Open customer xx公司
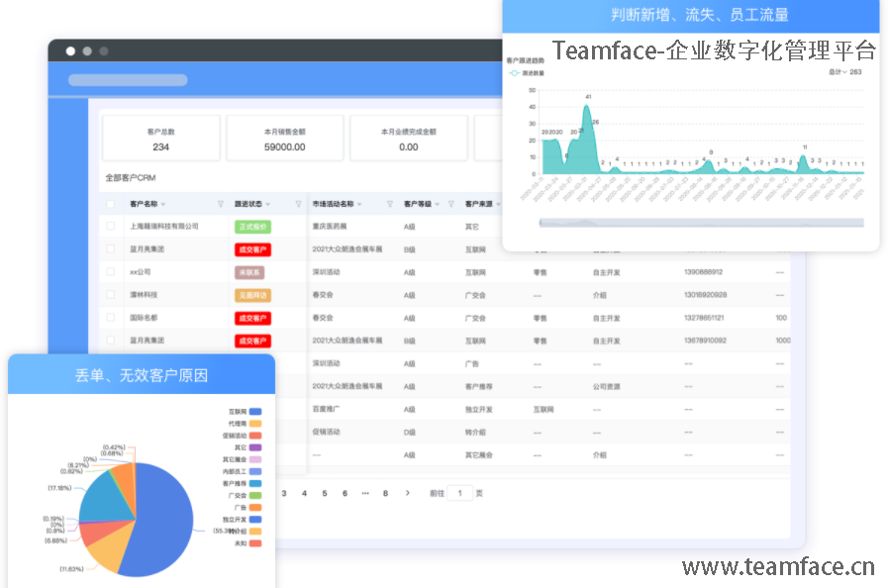 (140, 272)
